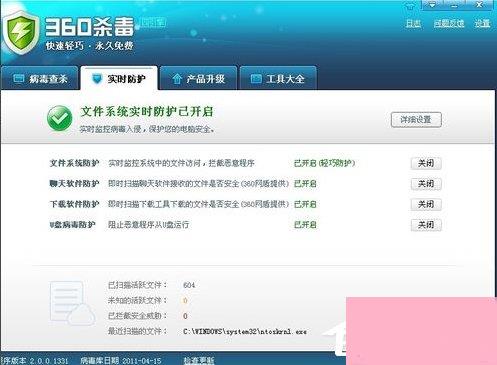Viewport: 497px width, 365px height.
Task: Click the toolbox icon on 工具大全 tab
Action: click(x=256, y=79)
